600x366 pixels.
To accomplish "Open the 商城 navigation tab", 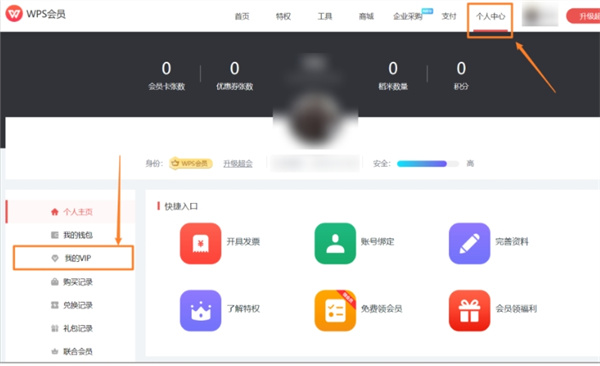I will coord(366,16).
